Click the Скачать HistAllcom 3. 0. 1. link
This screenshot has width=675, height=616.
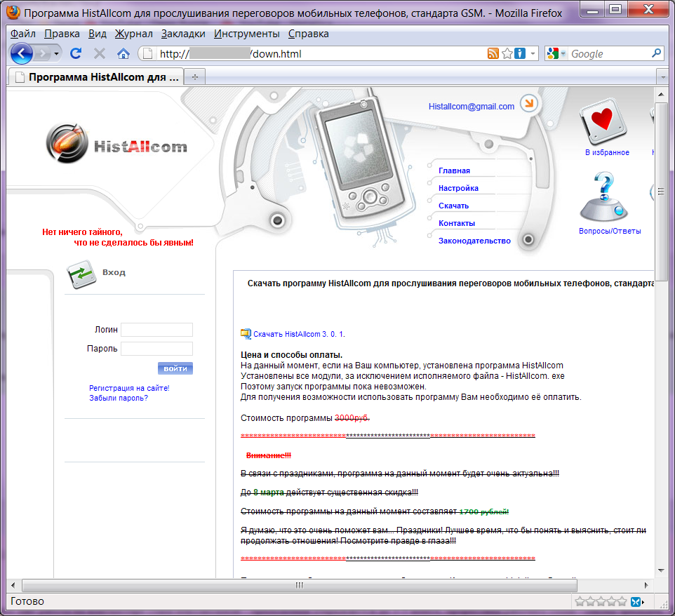click(x=299, y=334)
